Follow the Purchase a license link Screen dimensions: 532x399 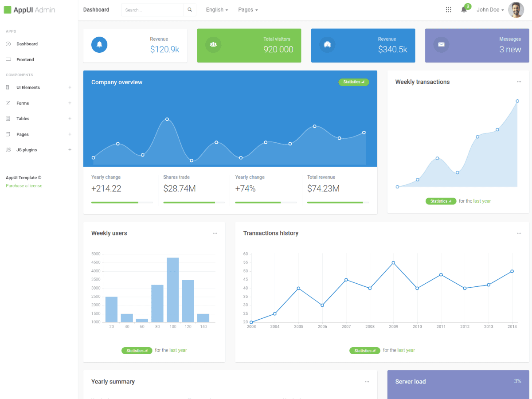[24, 185]
